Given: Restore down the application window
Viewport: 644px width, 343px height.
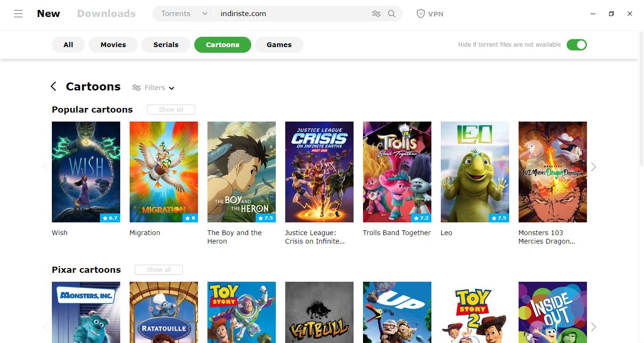Looking at the screenshot, I should coord(611,14).
